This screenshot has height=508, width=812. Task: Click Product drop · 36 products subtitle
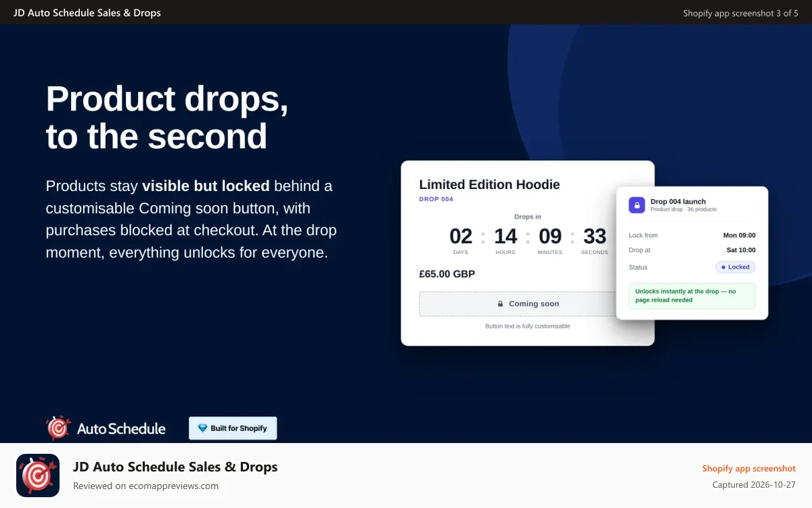pyautogui.click(x=683, y=209)
